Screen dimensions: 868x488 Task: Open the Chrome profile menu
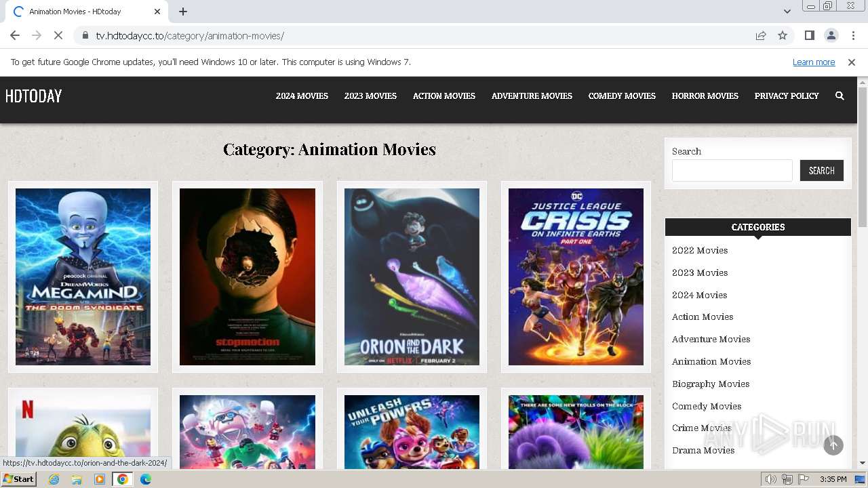pos(831,35)
